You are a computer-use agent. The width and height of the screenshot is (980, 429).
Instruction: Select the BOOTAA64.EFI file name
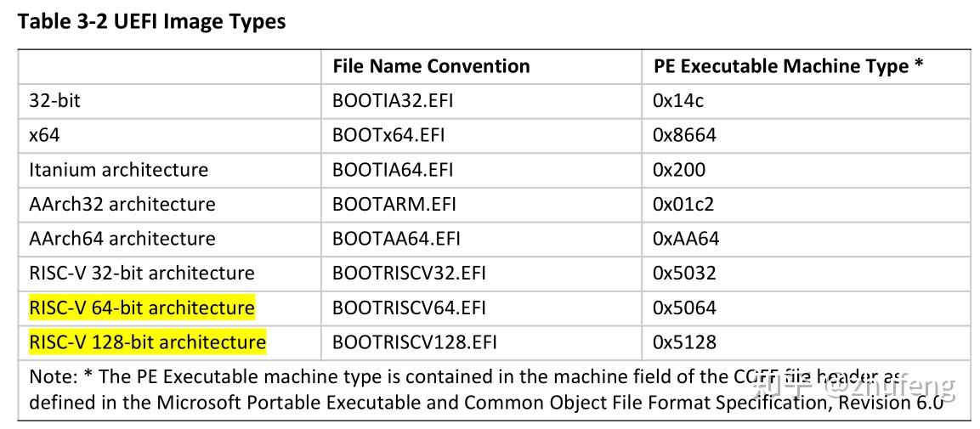point(396,239)
